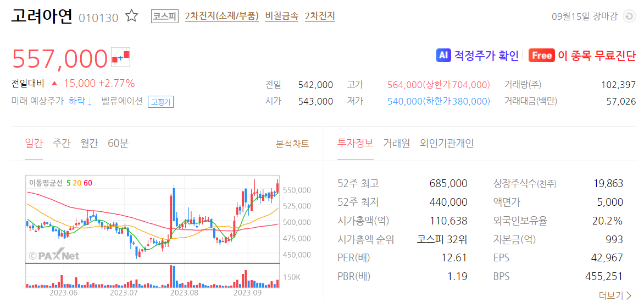Add 고려아연 to favorites via star icon

[131, 17]
